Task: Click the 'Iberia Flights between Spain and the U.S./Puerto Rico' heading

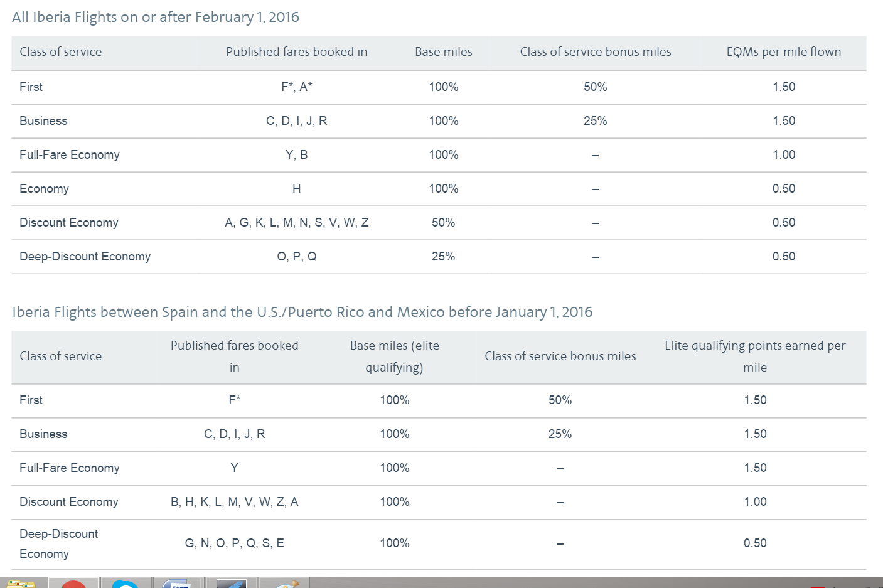Action: pos(302,312)
